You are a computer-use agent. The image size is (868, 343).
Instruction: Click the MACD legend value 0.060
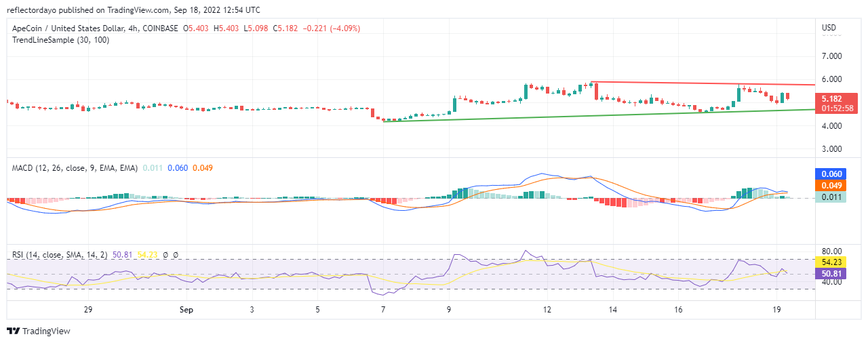(x=178, y=167)
